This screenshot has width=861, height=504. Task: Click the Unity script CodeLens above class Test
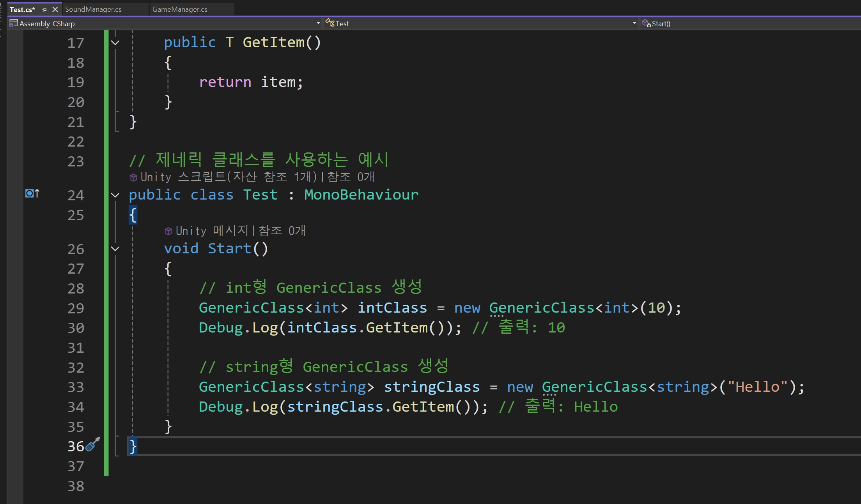229,177
